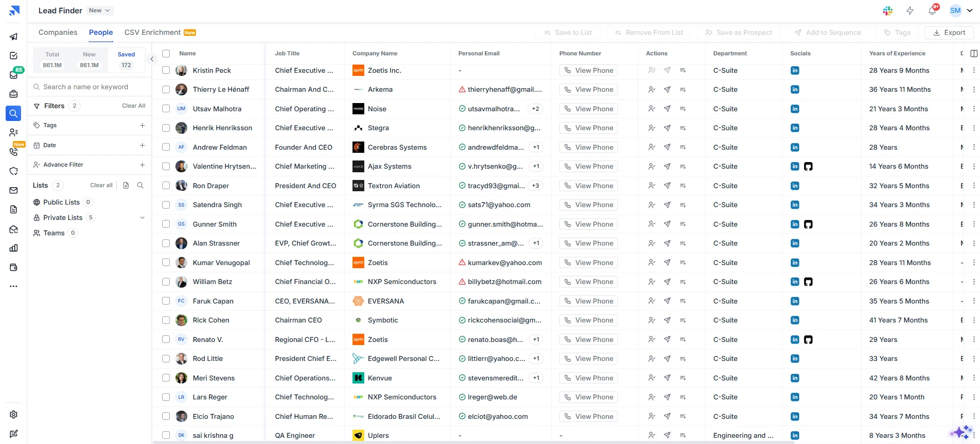Image resolution: width=980 pixels, height=444 pixels.
Task: Open GitHub profile for William Betz
Action: click(x=808, y=281)
